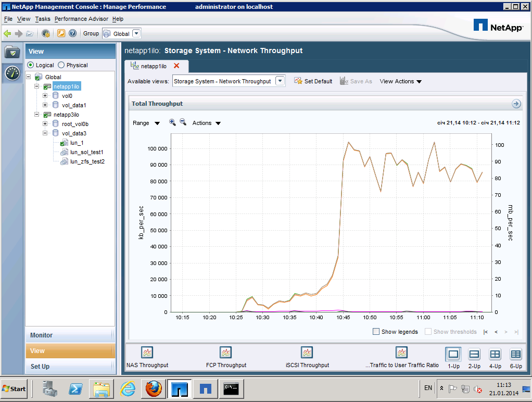
Task: Select the Logical radio button
Action: [x=31, y=65]
